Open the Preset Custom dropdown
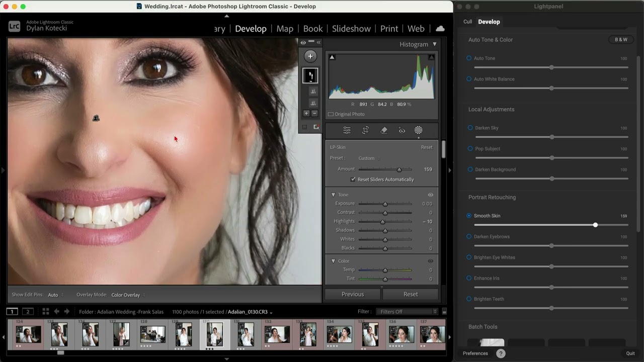The width and height of the screenshot is (644, 362). [x=369, y=158]
